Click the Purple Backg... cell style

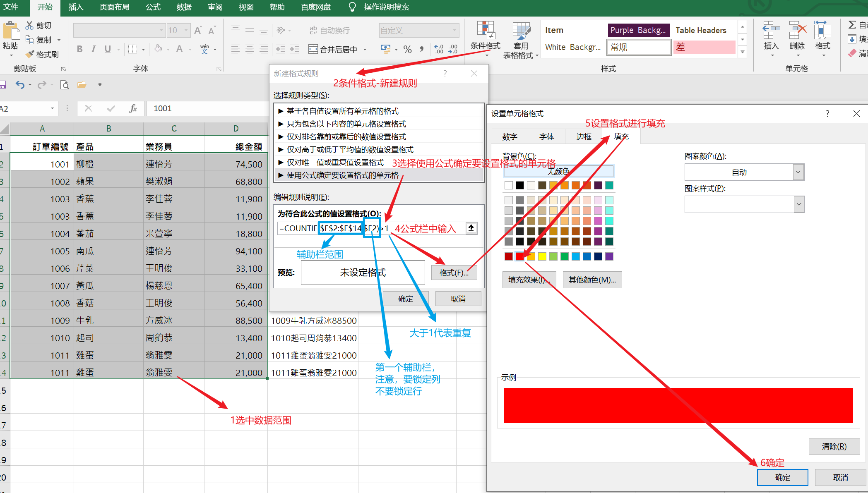(x=638, y=30)
